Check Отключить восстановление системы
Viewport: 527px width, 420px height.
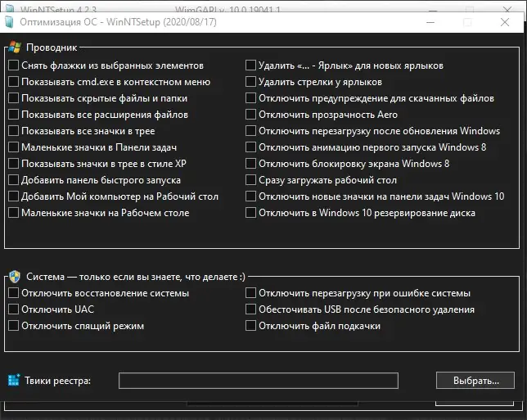point(13,293)
